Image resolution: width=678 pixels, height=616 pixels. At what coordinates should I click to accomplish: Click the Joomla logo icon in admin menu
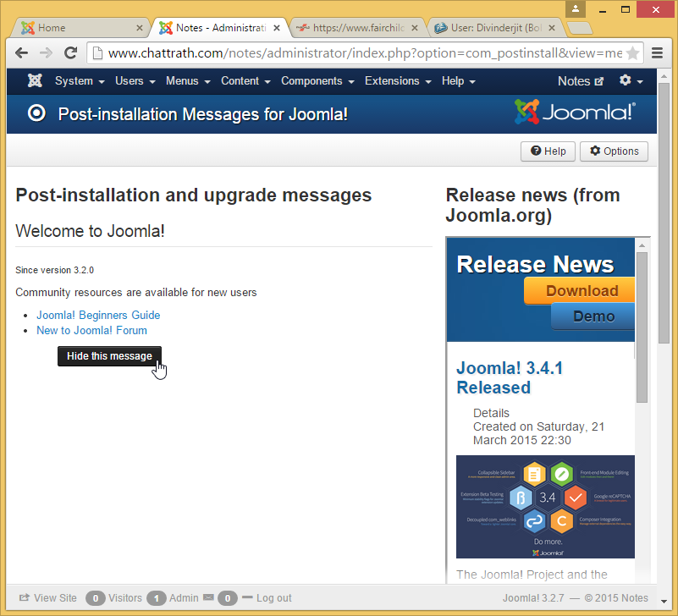click(x=35, y=81)
